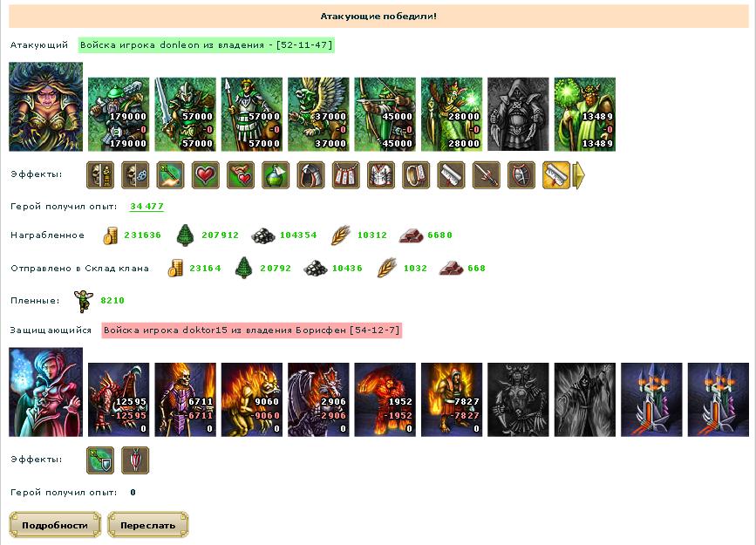Click the prisoners goblin icon

[x=84, y=301]
